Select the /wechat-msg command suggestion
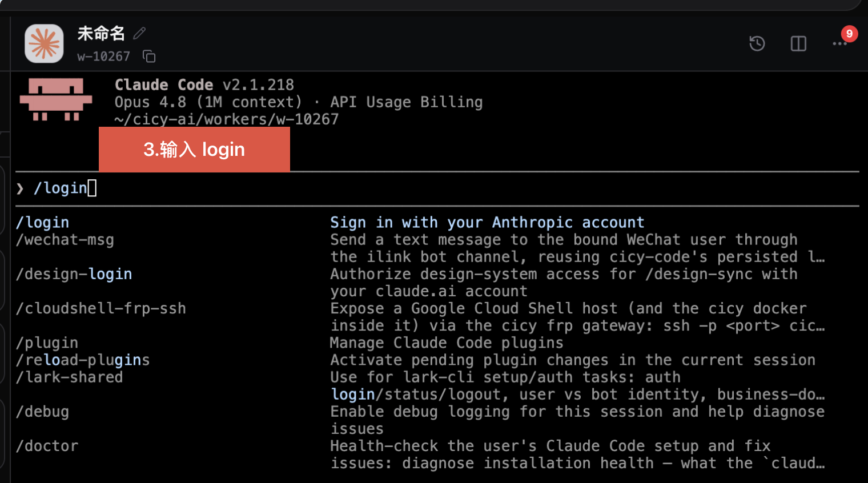The width and height of the screenshot is (868, 483). [65, 240]
